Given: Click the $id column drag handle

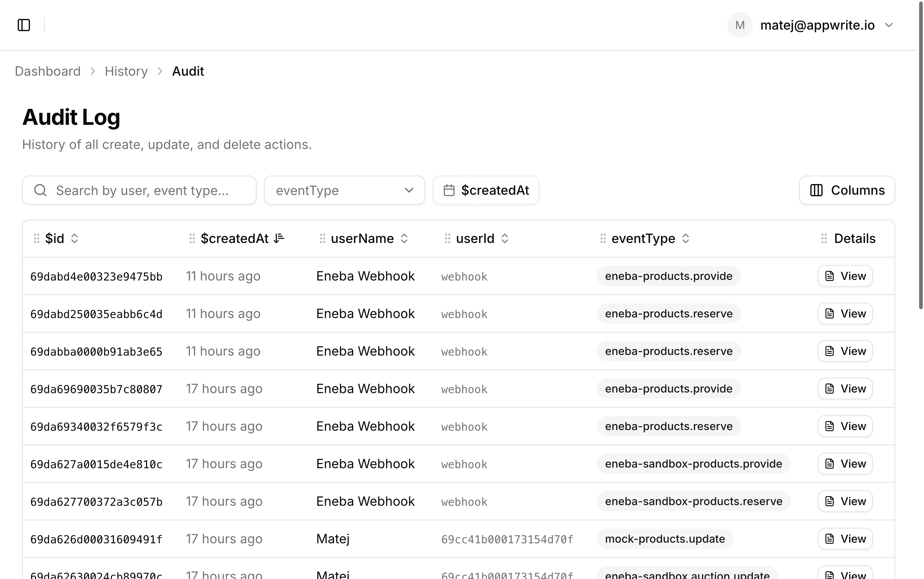Looking at the screenshot, I should click(x=36, y=239).
